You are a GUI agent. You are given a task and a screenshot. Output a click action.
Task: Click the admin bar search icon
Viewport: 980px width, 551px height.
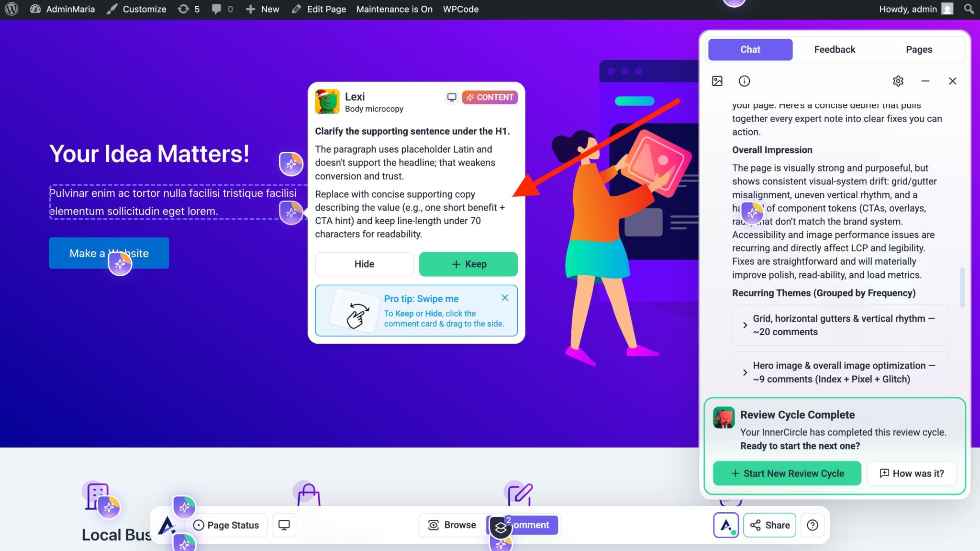[969, 9]
